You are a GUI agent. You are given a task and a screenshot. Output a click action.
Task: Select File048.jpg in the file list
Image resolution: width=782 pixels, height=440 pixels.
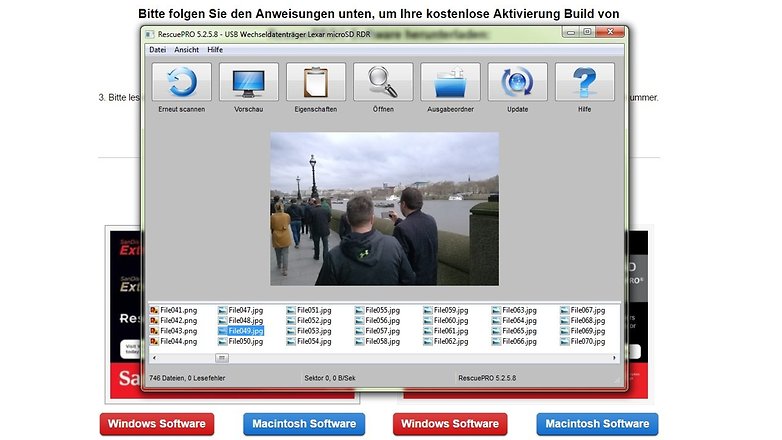tap(241, 321)
